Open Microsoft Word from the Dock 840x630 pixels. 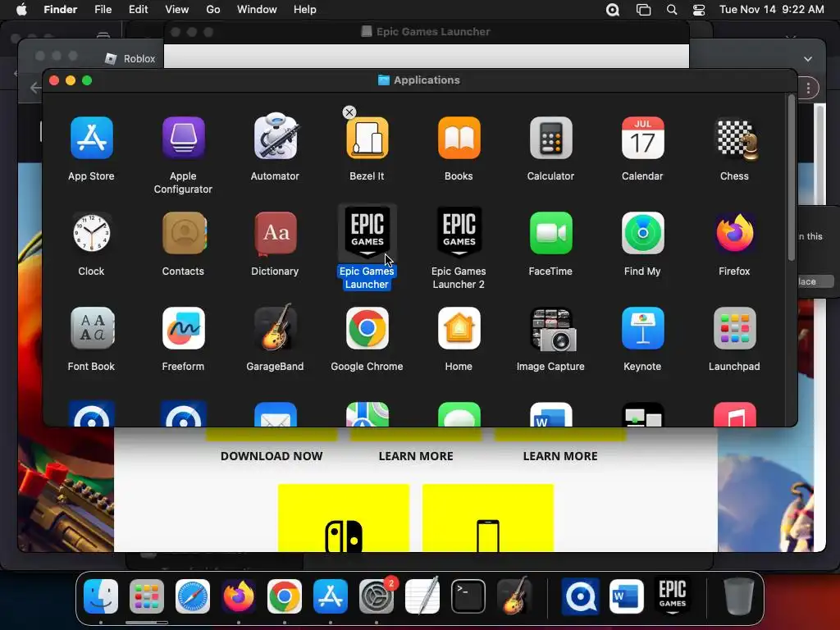626,596
